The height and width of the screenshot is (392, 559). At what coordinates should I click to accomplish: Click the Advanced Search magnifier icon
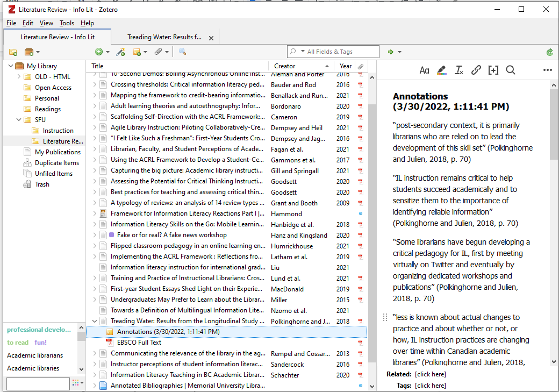[x=183, y=52]
